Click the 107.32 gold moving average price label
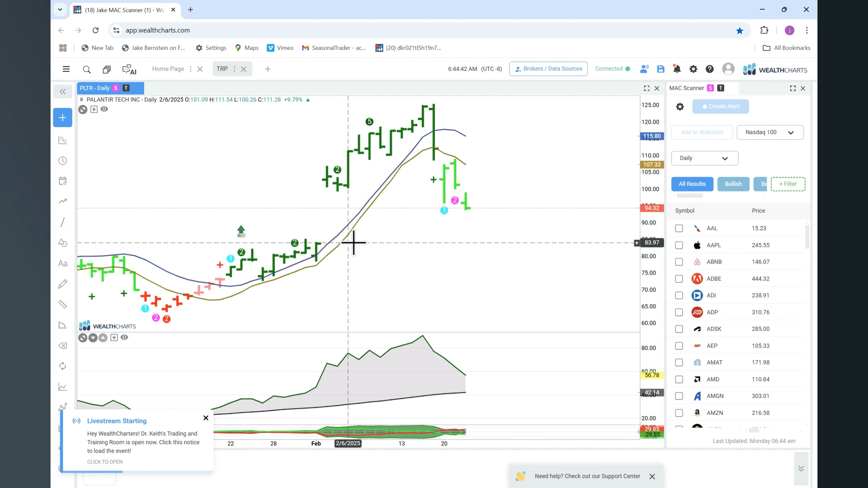868x488 pixels. pos(651,164)
